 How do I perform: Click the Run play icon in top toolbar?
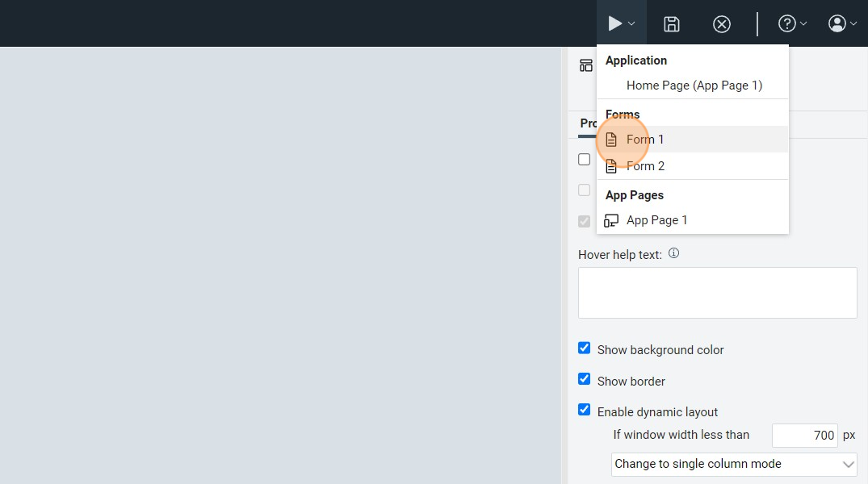(615, 23)
